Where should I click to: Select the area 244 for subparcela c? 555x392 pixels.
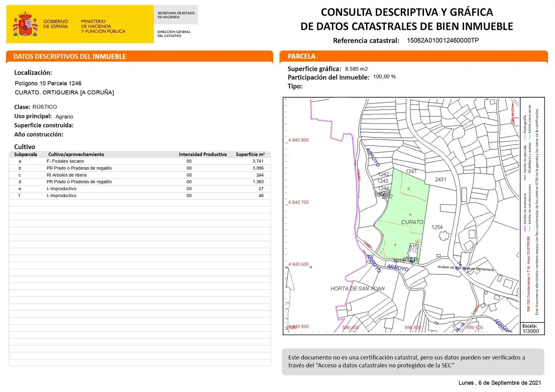[260, 175]
